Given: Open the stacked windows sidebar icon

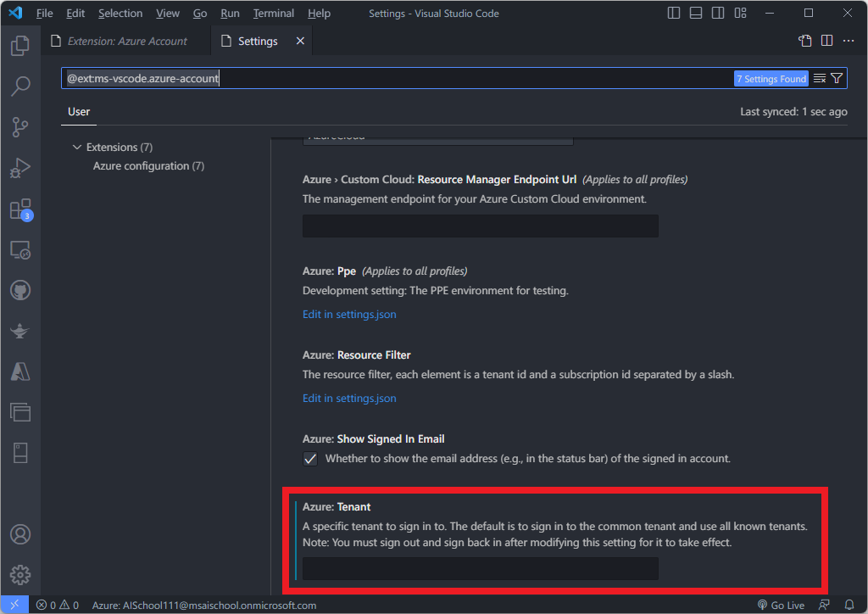Looking at the screenshot, I should pos(20,412).
